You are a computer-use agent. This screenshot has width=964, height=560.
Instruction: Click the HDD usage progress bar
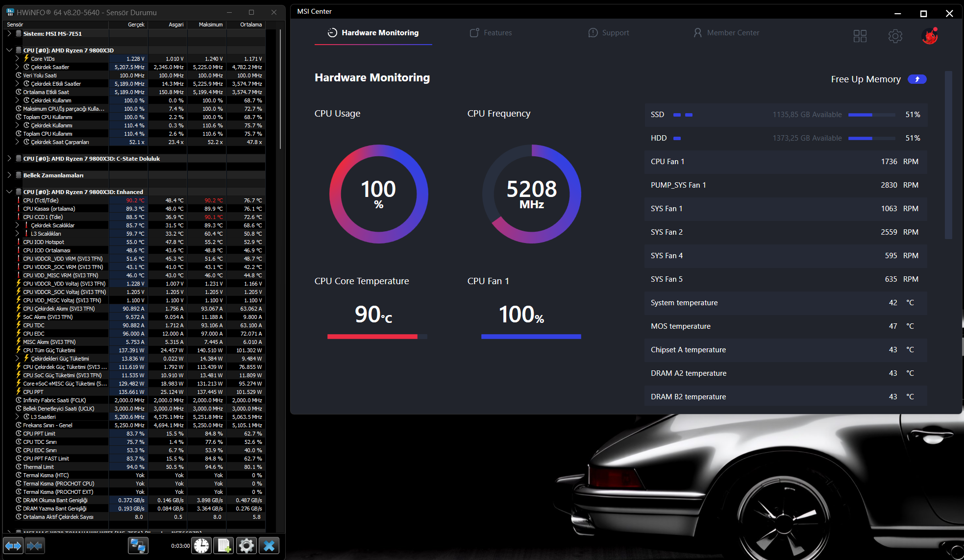click(872, 138)
